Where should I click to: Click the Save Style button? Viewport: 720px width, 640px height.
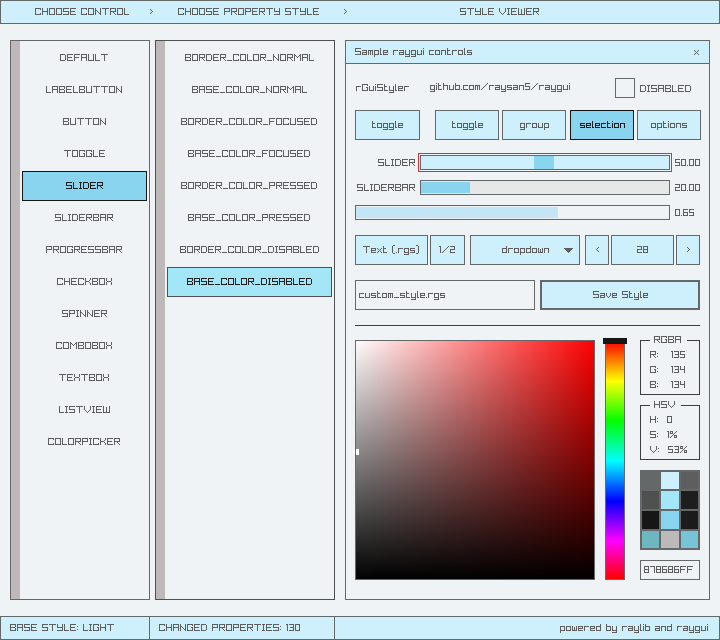pos(619,295)
